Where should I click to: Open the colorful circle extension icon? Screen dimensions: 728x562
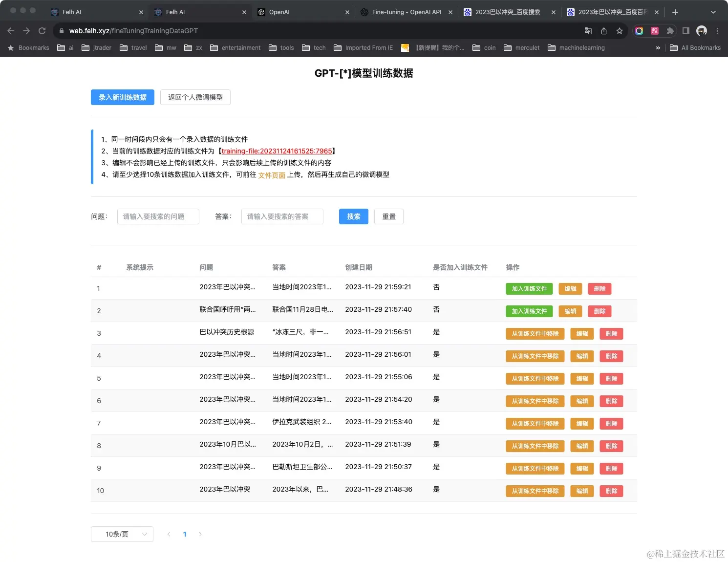(x=639, y=30)
